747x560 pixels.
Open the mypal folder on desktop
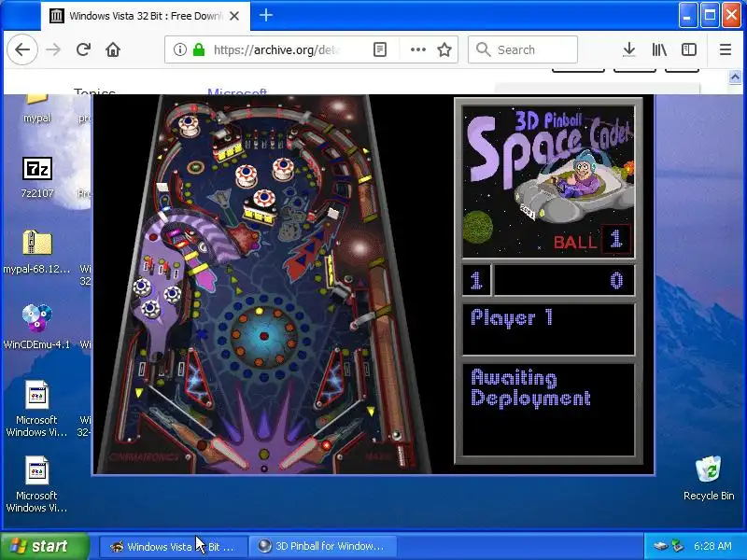tap(36, 108)
